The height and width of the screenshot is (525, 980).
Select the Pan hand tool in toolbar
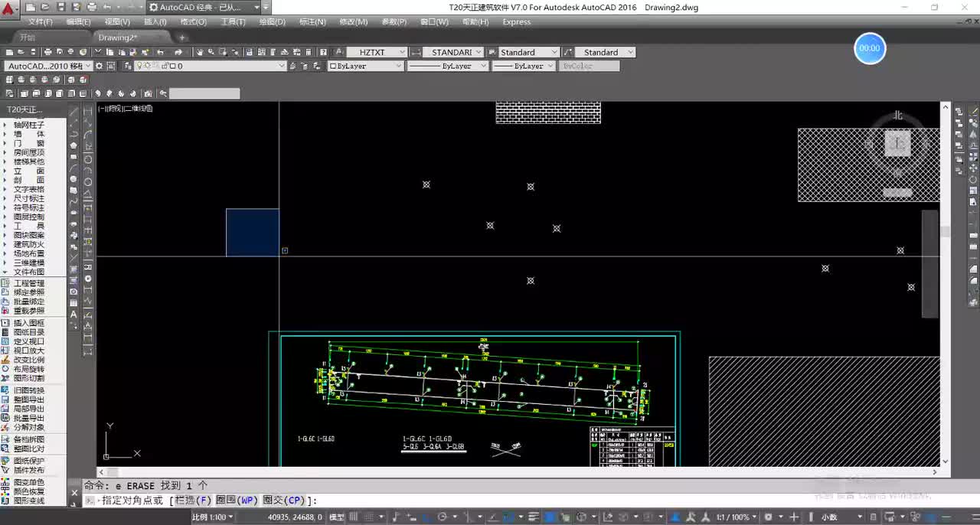click(200, 52)
